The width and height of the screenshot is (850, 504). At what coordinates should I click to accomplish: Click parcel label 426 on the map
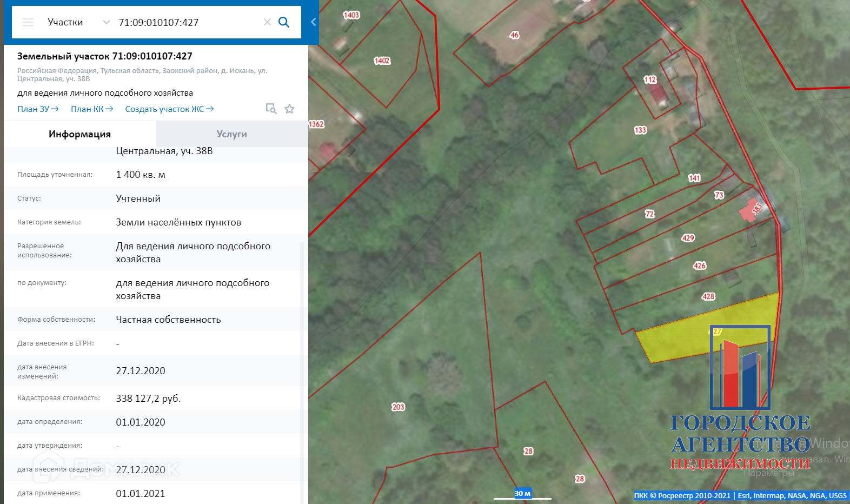point(700,266)
